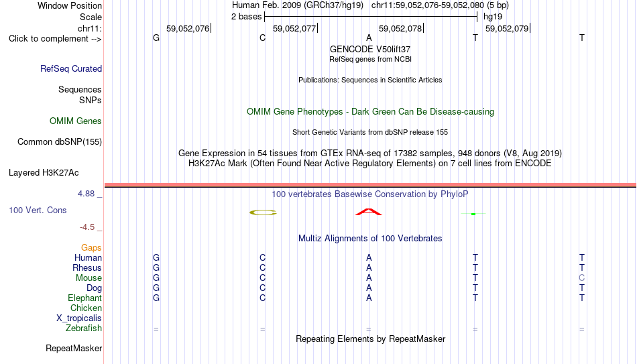Click base A in the complement sequence row

point(369,38)
